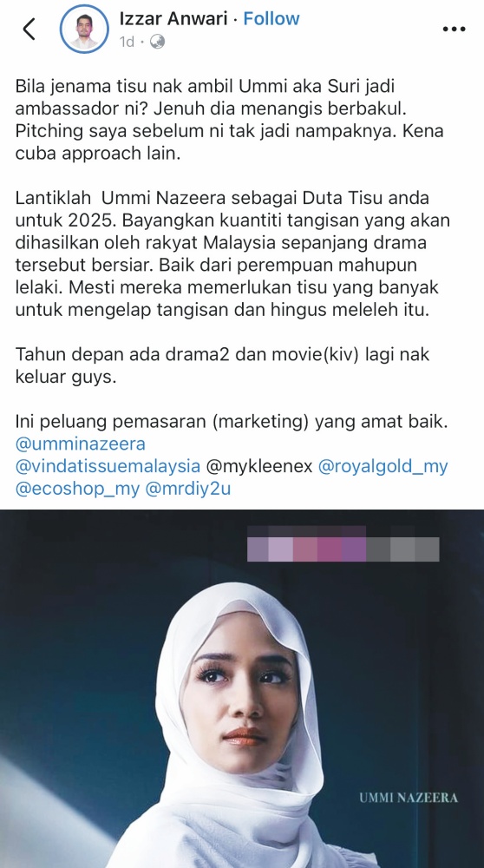Open the @vindatissuemalaysia mention
The image size is (484, 868).
(108, 466)
